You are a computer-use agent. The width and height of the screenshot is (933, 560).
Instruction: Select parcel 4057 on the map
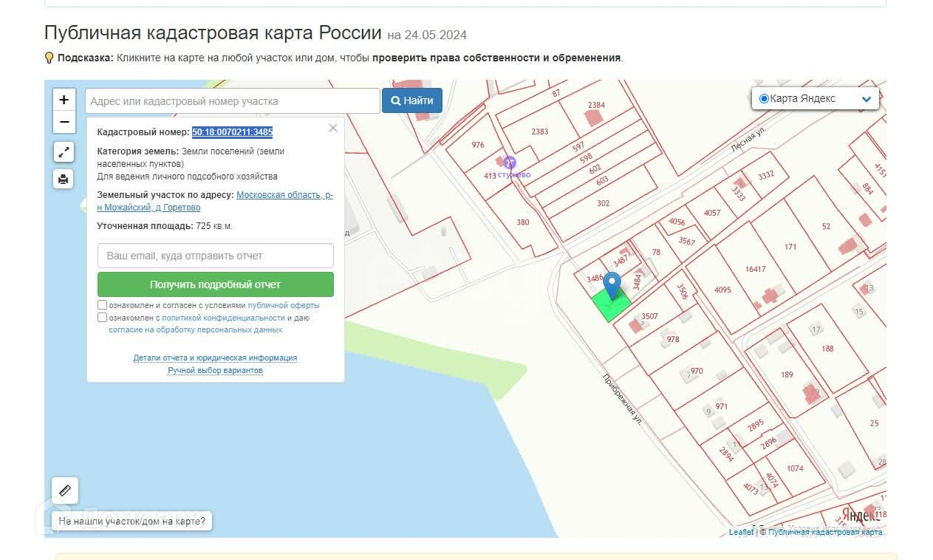(712, 213)
